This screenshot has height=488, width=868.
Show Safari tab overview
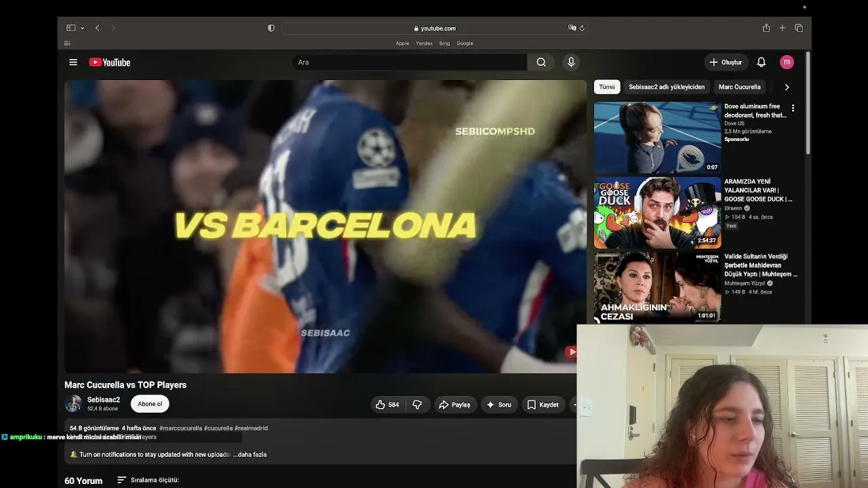[799, 28]
